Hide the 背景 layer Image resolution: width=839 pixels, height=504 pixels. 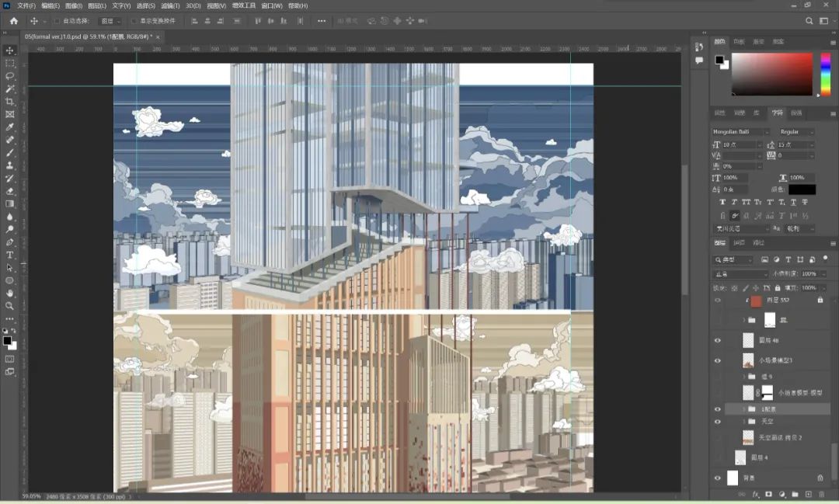718,478
